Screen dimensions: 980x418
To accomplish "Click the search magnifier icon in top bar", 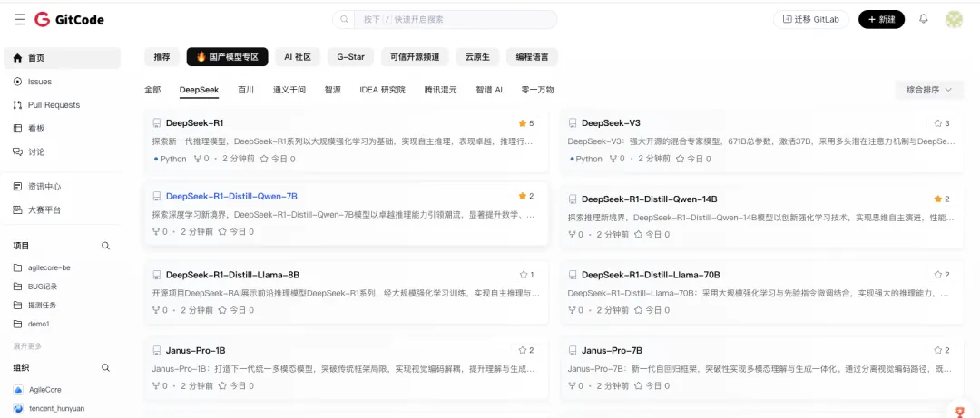I will [x=344, y=19].
